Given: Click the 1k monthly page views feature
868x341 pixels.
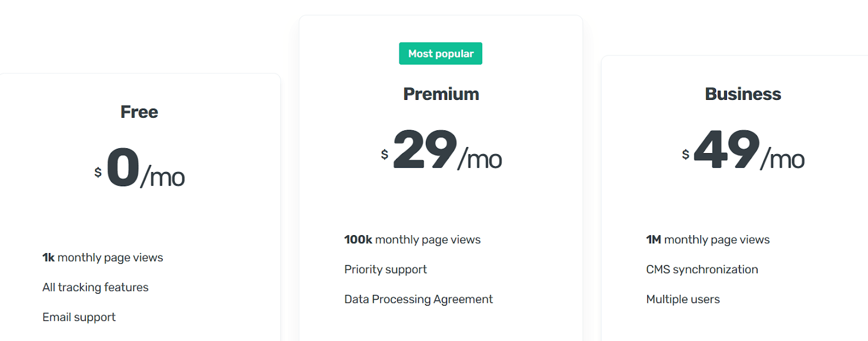Looking at the screenshot, I should (x=103, y=257).
